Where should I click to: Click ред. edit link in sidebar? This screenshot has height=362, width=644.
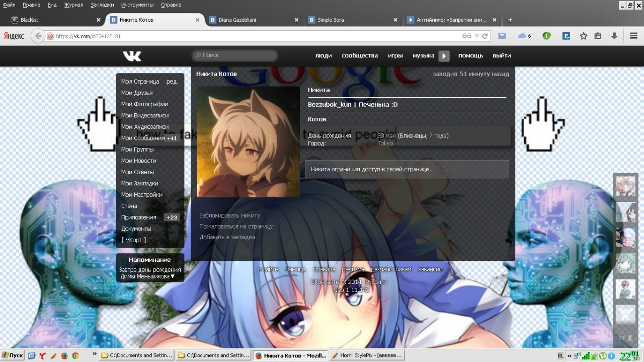(x=172, y=82)
